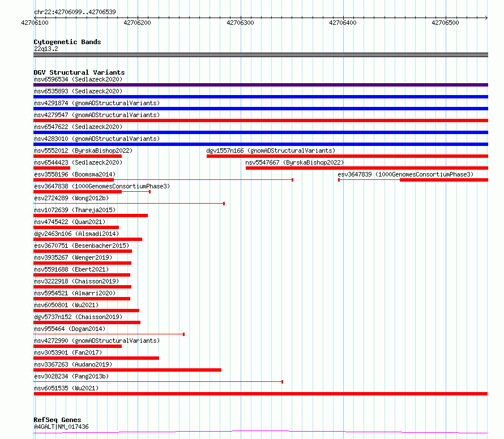Select esv2724289 (Wong2012b) label
Screen dimensions: 504x439
[71, 198]
